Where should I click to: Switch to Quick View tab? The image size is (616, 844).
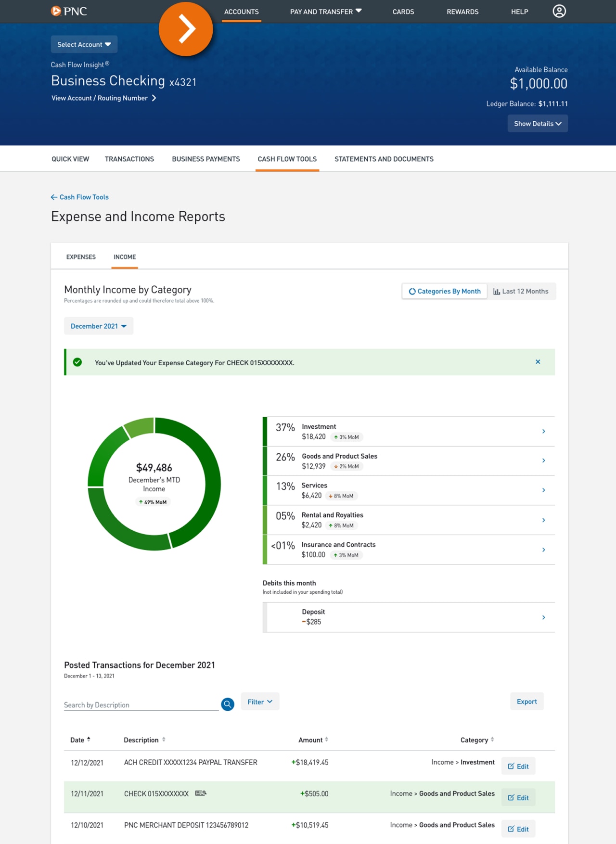(x=70, y=159)
